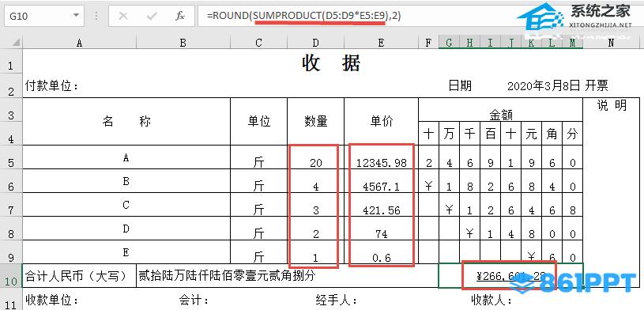Select row 5 header
This screenshot has height=310, width=644.
tap(10, 162)
